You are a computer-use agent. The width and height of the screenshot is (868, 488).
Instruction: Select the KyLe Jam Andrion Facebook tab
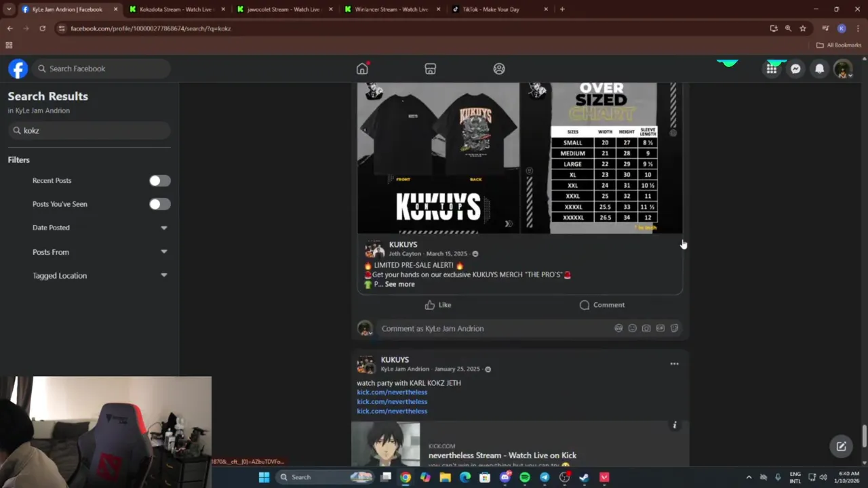[69, 9]
